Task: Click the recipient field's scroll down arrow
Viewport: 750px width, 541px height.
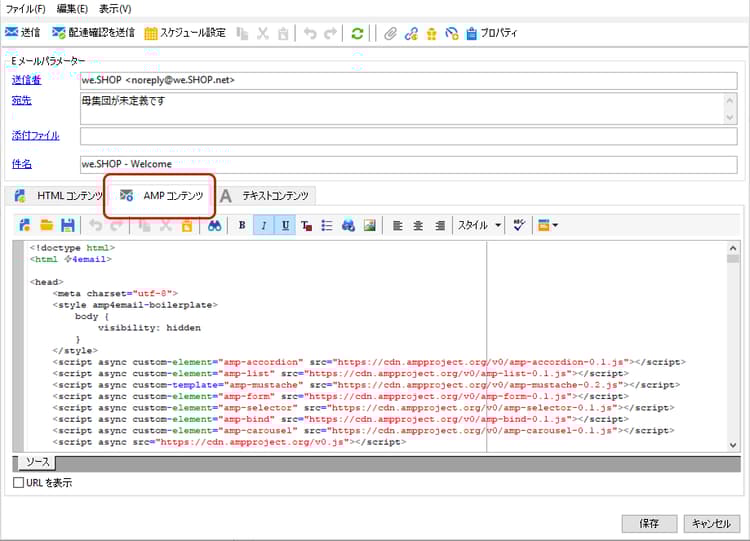Action: tap(729, 117)
